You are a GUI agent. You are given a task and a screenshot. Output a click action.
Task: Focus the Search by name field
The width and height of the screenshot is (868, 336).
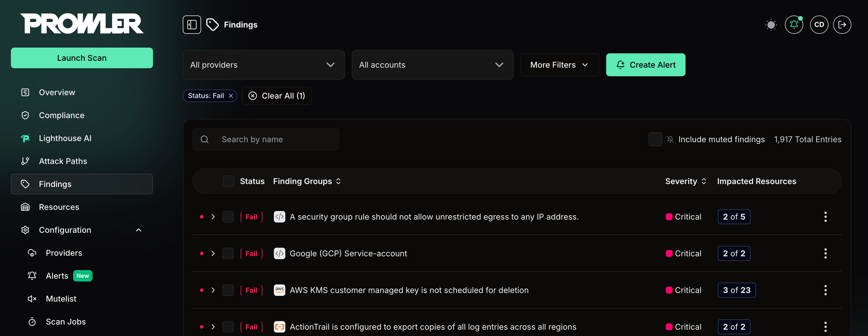point(266,139)
